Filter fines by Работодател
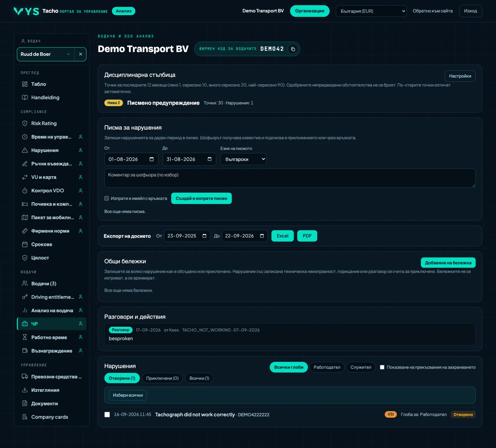Viewport: 496px width, 448px height. [x=327, y=367]
